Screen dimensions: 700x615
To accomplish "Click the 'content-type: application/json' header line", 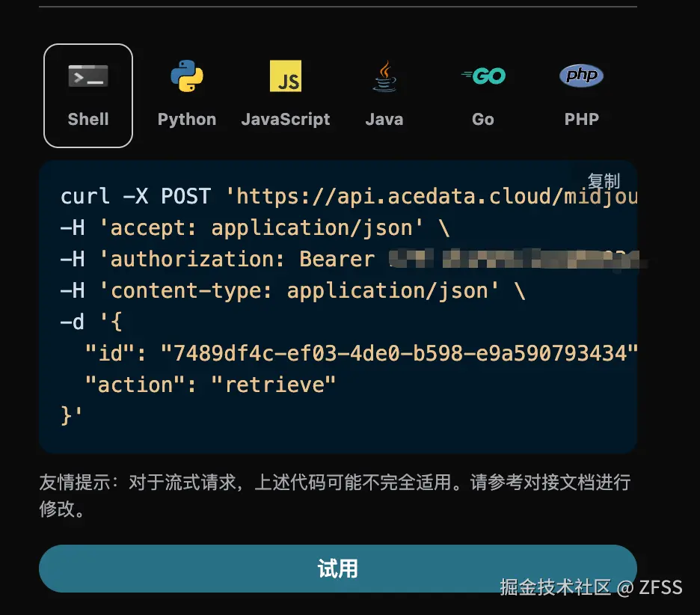I will click(293, 291).
